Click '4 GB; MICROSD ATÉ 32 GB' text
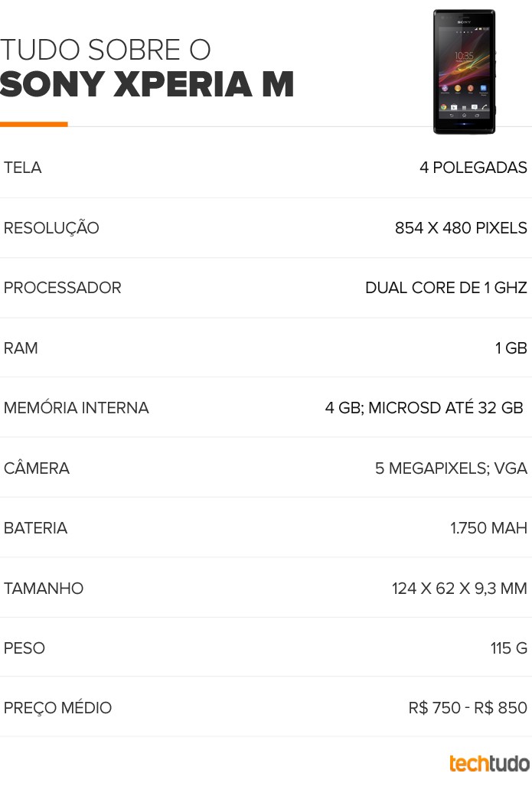 [424, 408]
